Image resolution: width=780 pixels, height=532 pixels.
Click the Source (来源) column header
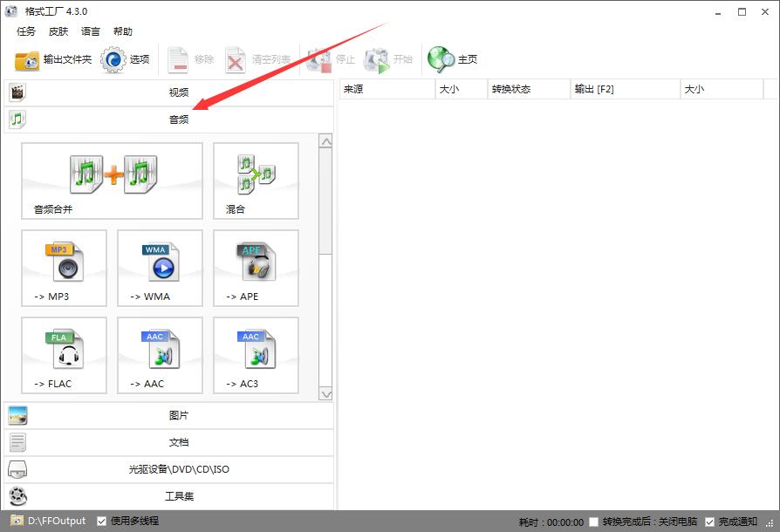pos(387,89)
